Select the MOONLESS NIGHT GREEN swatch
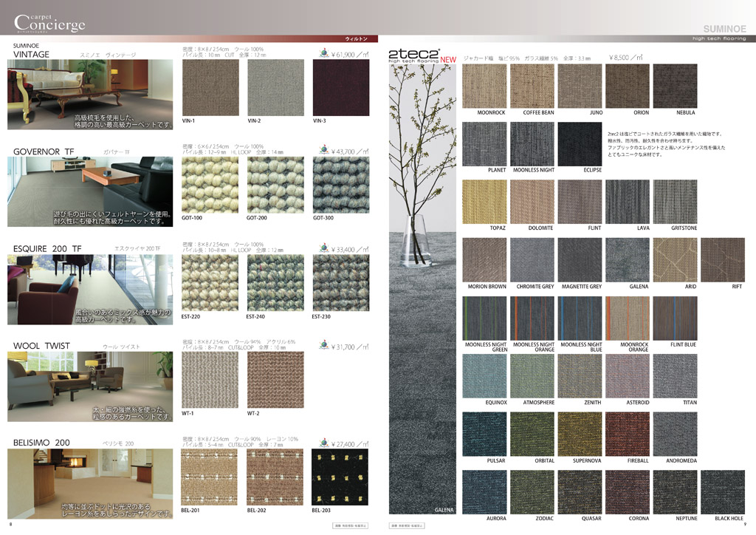756x535 pixels. point(484,318)
